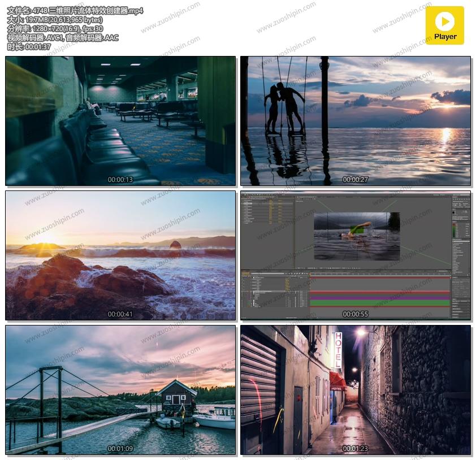Click the file name text ending in .mp4

point(75,11)
